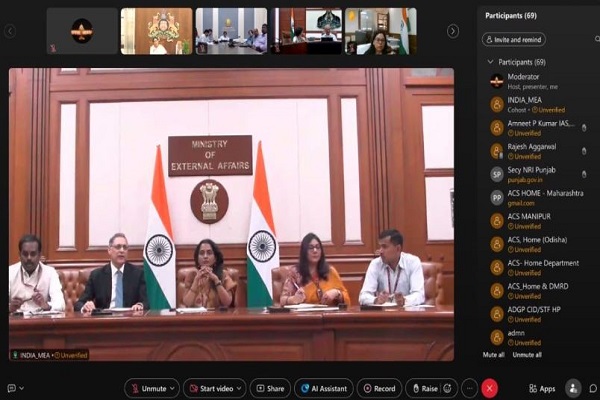Click Invite and remind button
The image size is (600, 400).
click(514, 39)
